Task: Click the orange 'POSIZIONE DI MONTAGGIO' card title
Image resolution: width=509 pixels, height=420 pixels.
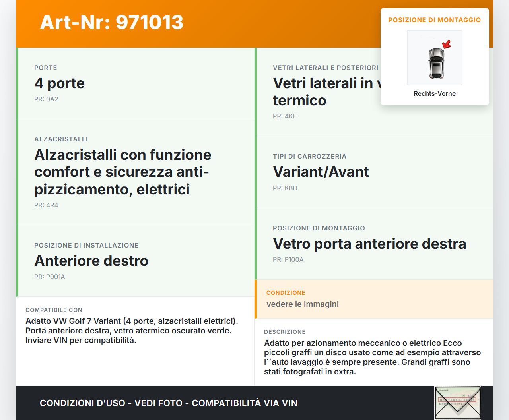Action: [x=435, y=20]
